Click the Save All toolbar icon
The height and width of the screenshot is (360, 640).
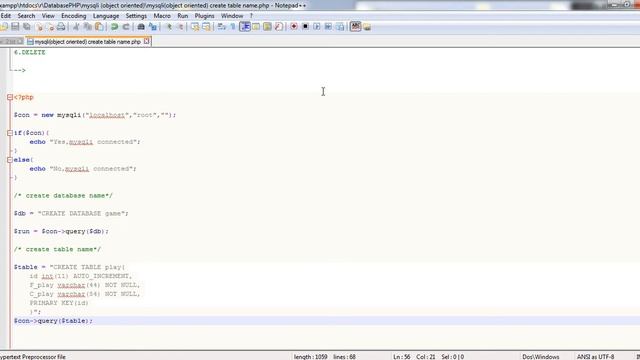click(x=27, y=27)
